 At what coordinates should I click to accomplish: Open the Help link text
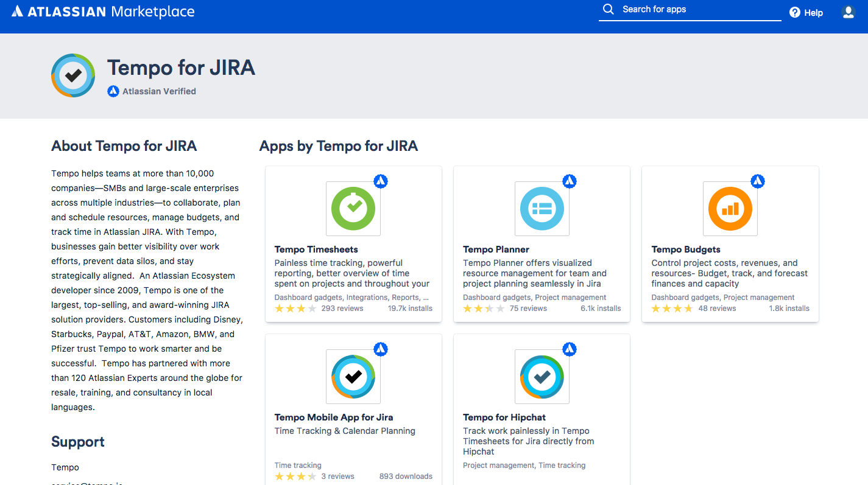[x=814, y=13]
